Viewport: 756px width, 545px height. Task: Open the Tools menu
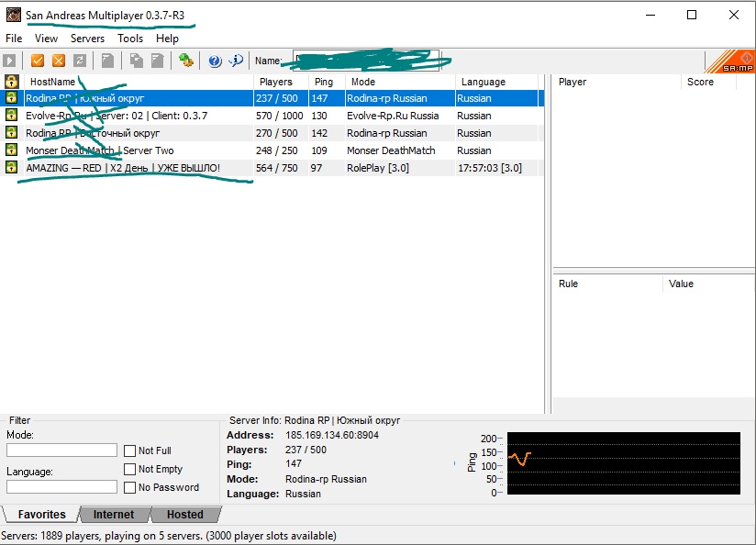tap(130, 39)
